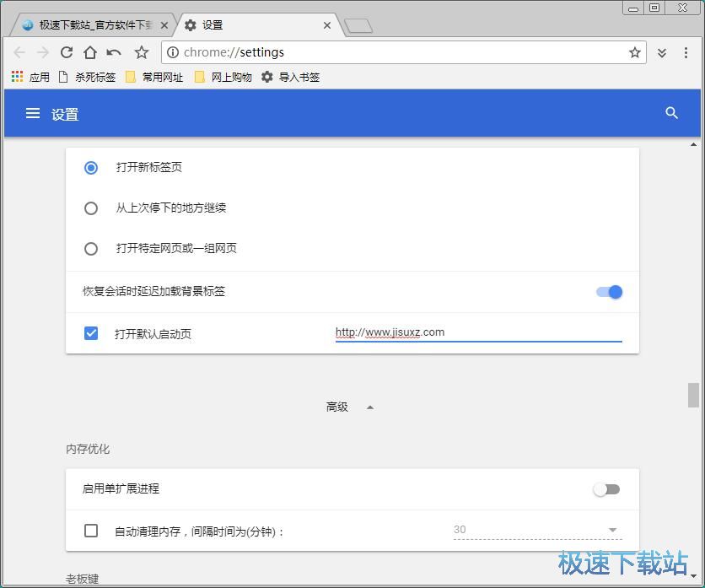Close the 极速下载站 tab
The image size is (705, 588).
164,25
